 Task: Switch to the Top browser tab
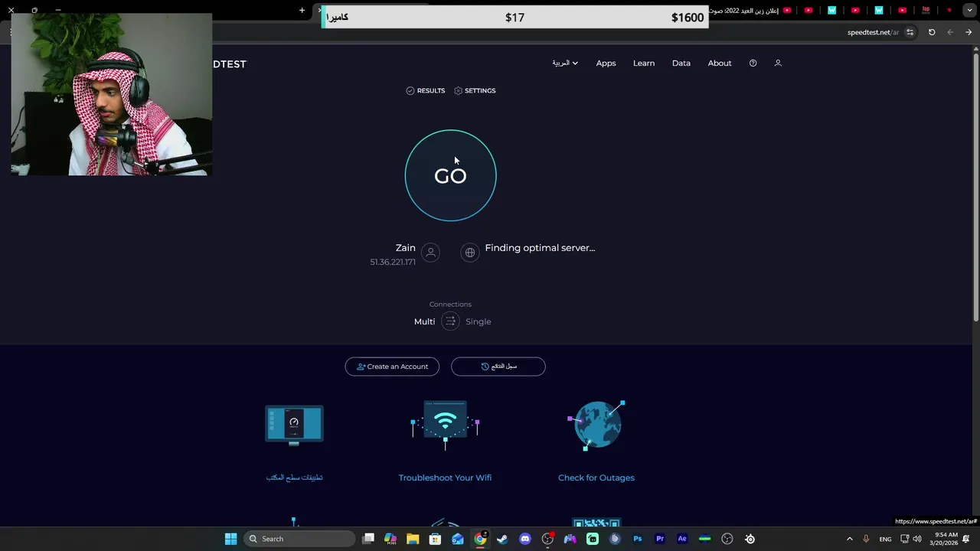click(x=926, y=10)
